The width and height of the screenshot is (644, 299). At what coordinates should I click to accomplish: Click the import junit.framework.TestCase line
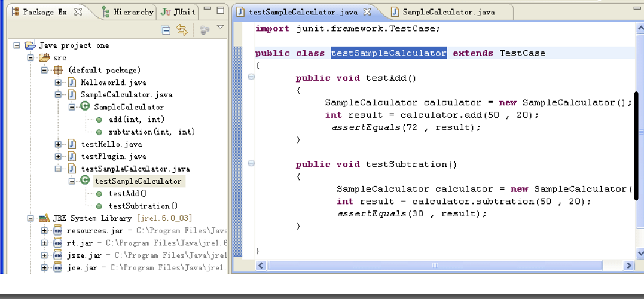coord(347,28)
